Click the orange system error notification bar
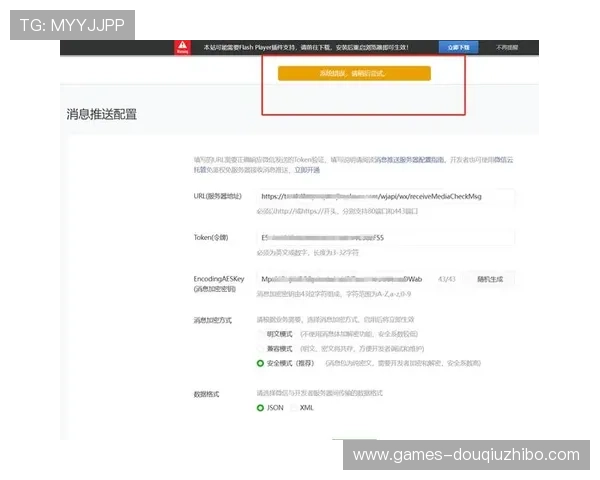The width and height of the screenshot is (600, 480). (354, 73)
